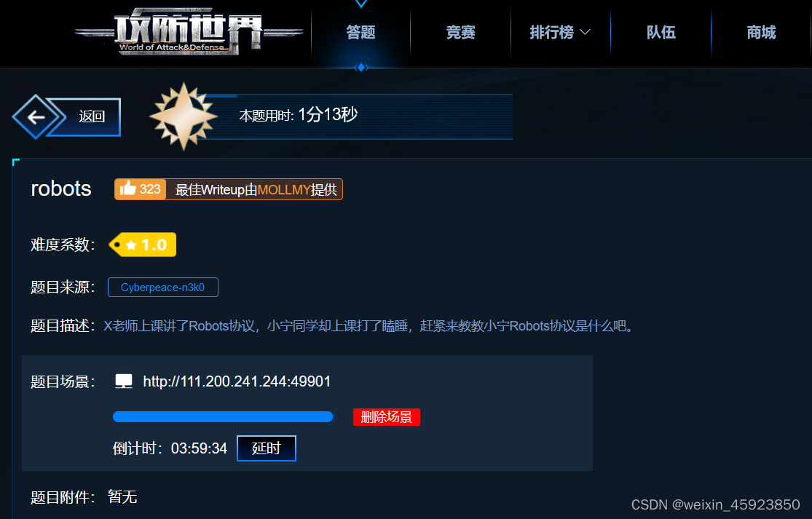This screenshot has width=812, height=519.
Task: Click the gold star compass badge
Action: (184, 116)
